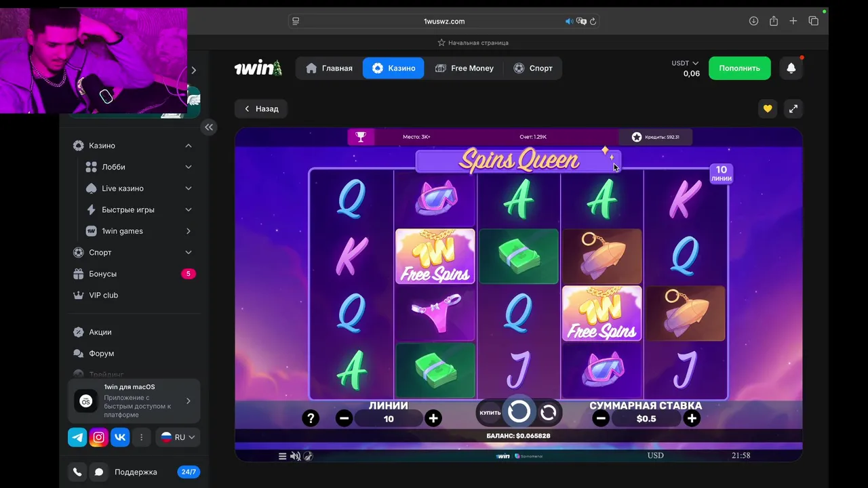Switch to the Спорт top tab
This screenshot has height=488, width=868.
coord(533,68)
